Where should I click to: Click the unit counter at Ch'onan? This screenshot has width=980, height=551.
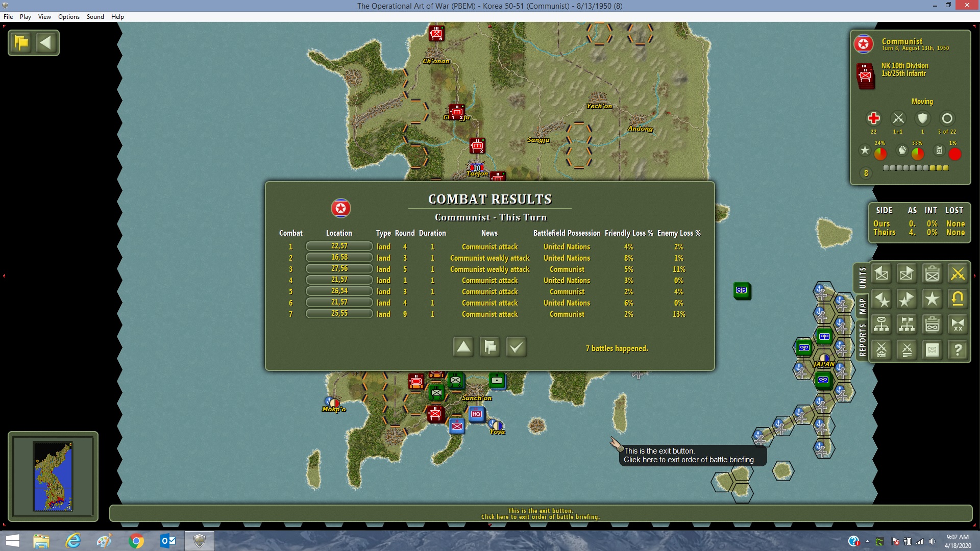point(436,34)
